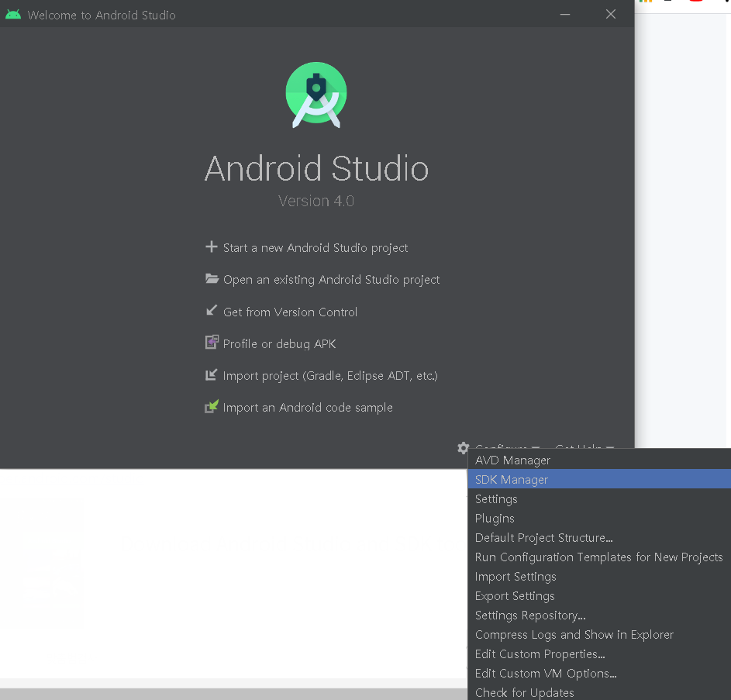731x700 pixels.
Task: Select Import an Android code sample
Action: coord(308,408)
